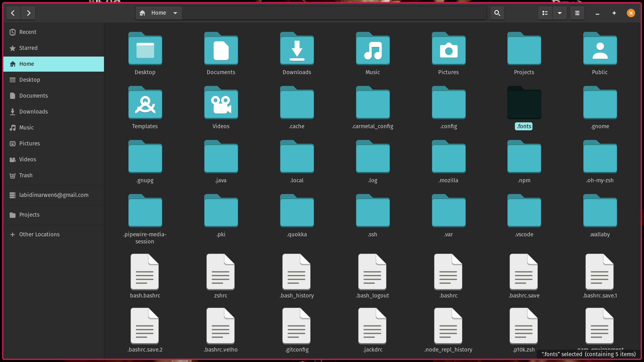Select the .wallaby folder
Screen dimensions: 644x362
[600, 211]
